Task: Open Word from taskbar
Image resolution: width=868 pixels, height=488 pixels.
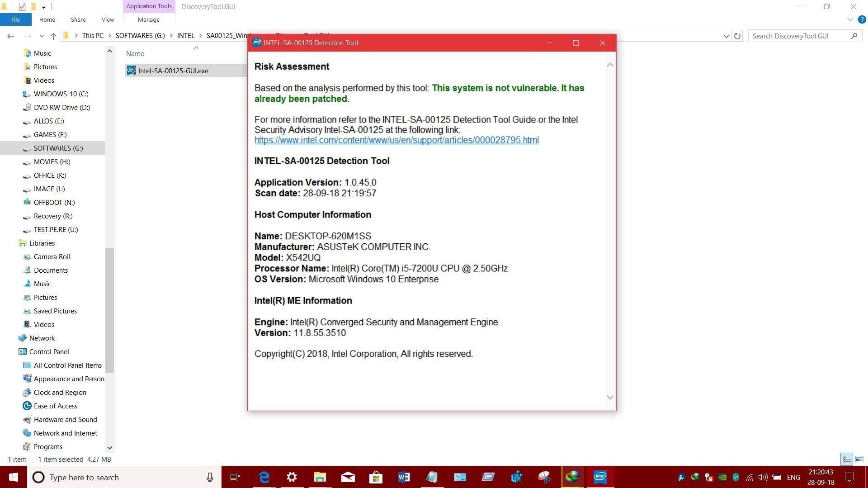Action: pyautogui.click(x=404, y=477)
